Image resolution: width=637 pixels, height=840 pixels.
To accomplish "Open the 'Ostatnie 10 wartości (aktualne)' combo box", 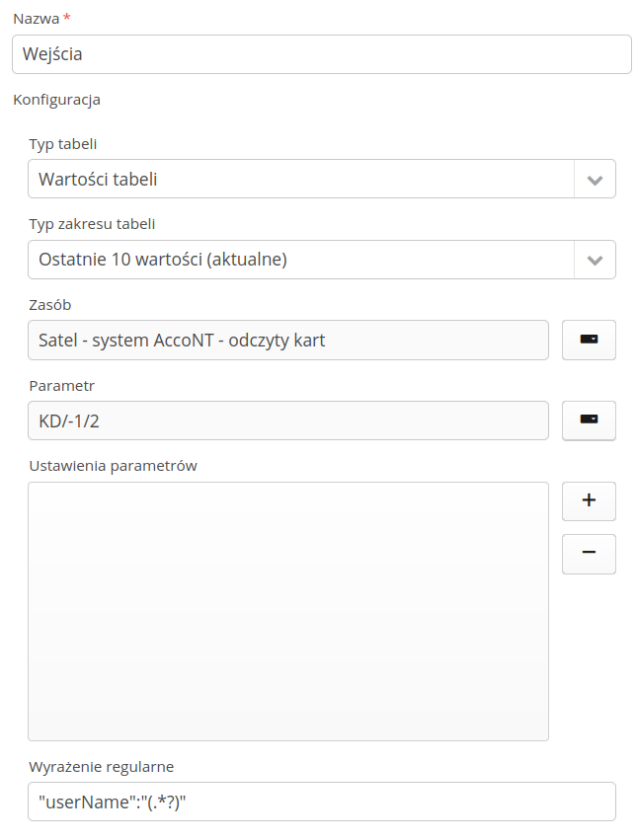I will [301, 260].
